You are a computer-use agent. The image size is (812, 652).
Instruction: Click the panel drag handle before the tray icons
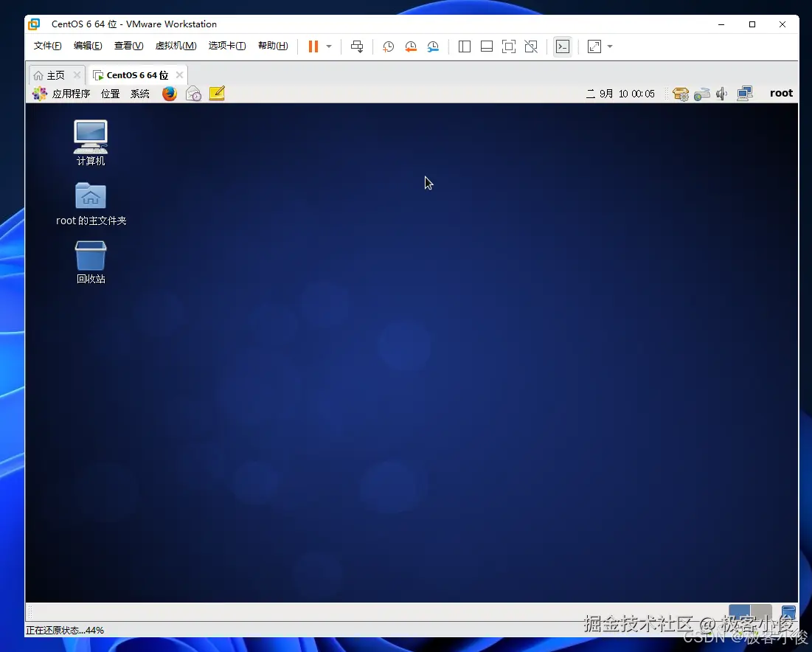pyautogui.click(x=667, y=94)
